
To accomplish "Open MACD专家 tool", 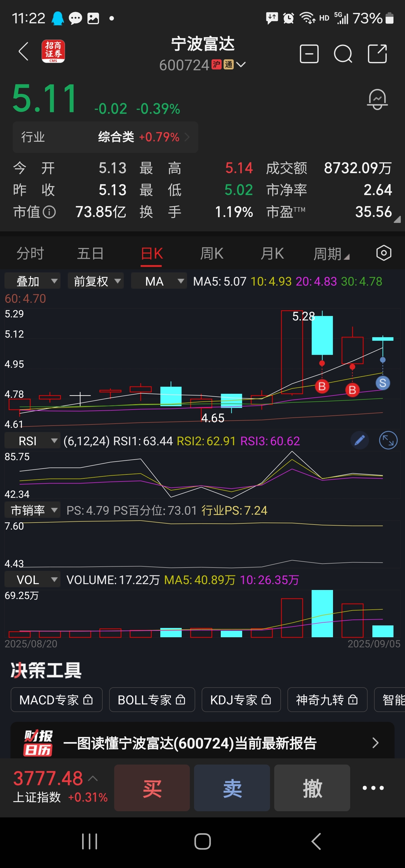I will pyautogui.click(x=56, y=700).
